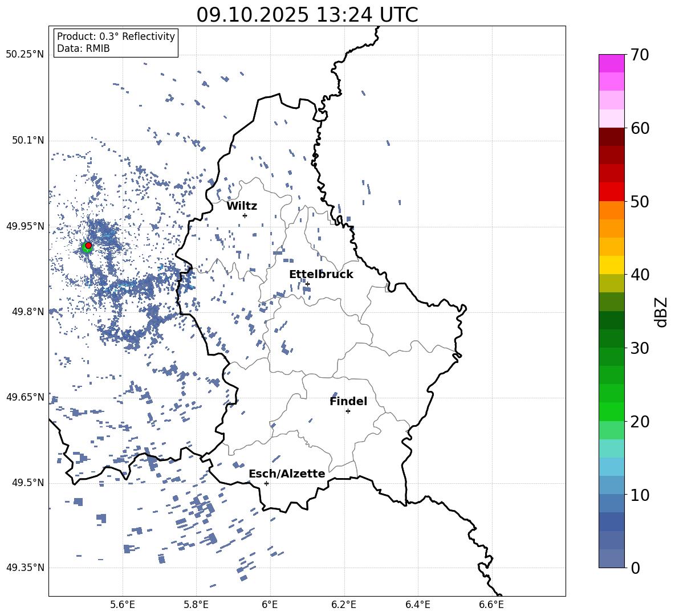Click the colorbar tick label 70

pos(640,55)
